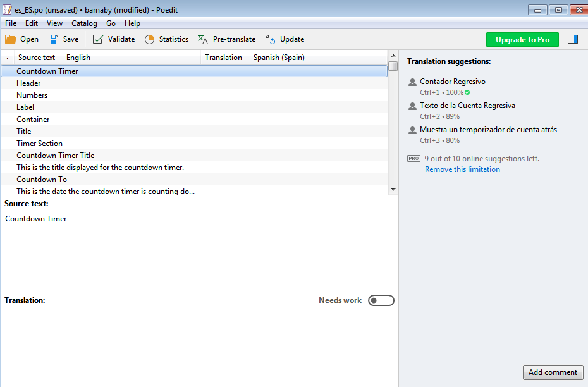Apply the Contador Regresivo suggestion

[x=452, y=82]
